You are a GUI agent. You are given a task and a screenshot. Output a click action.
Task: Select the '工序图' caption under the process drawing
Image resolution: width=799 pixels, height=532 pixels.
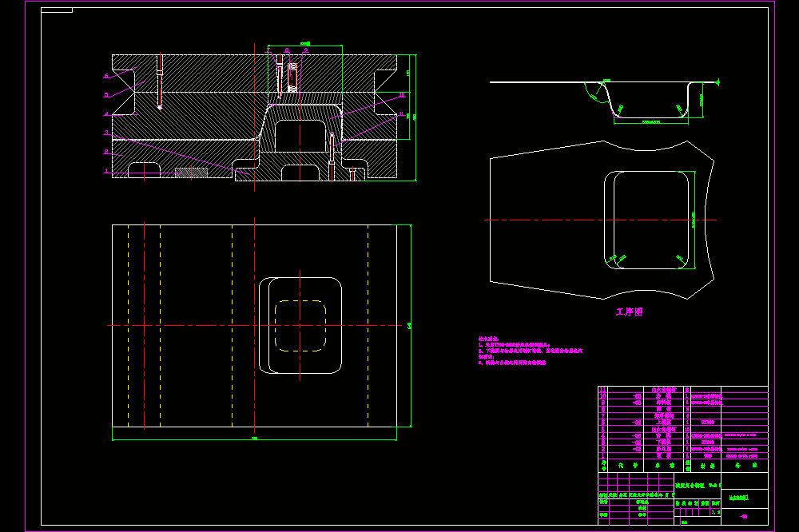[630, 312]
